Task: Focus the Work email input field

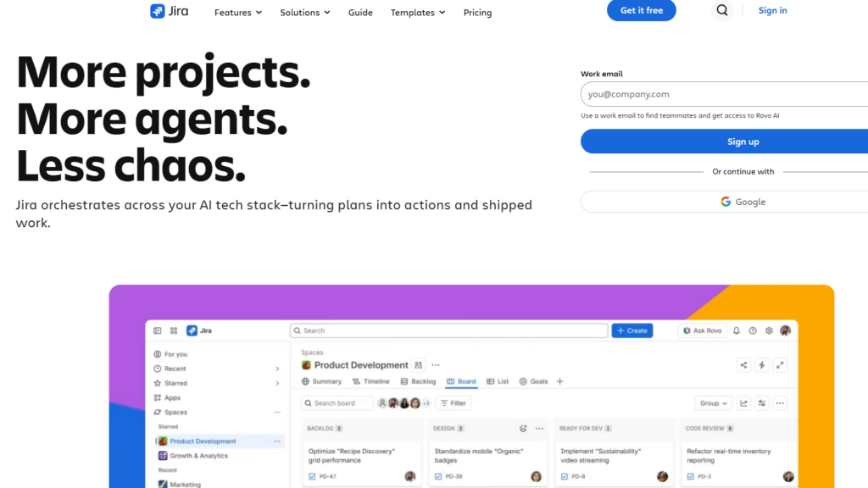Action: click(724, 94)
